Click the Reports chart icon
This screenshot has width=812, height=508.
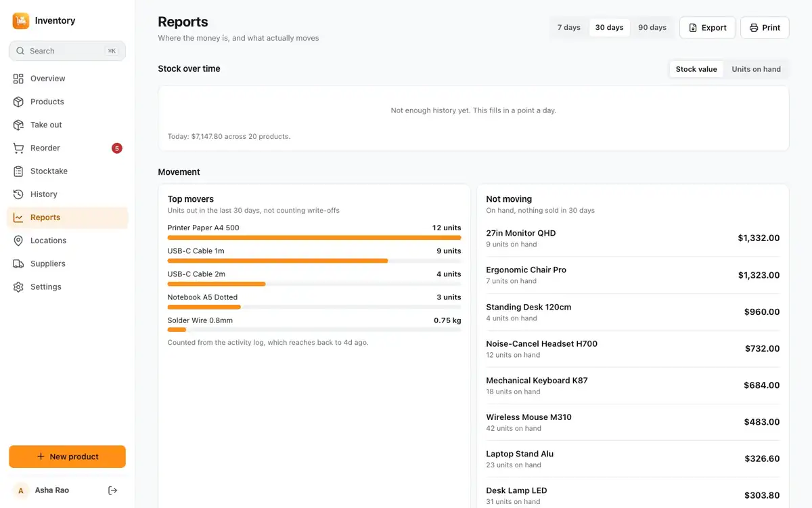coord(18,217)
